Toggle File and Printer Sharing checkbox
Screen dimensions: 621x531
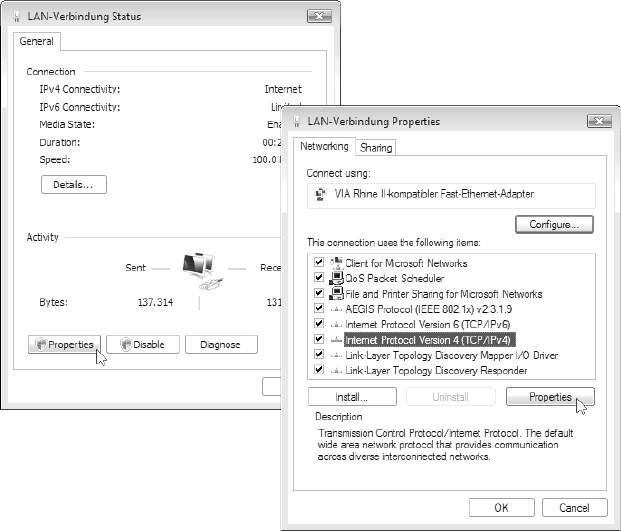click(x=318, y=293)
